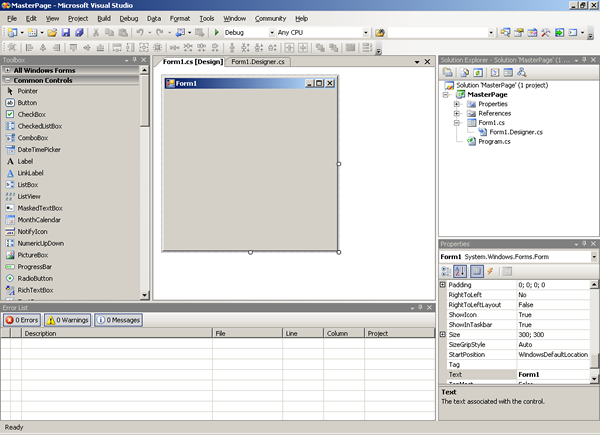Screen dimensions: 600x435
Task: Show Events lightning icon in Properties panel
Action: (490, 271)
